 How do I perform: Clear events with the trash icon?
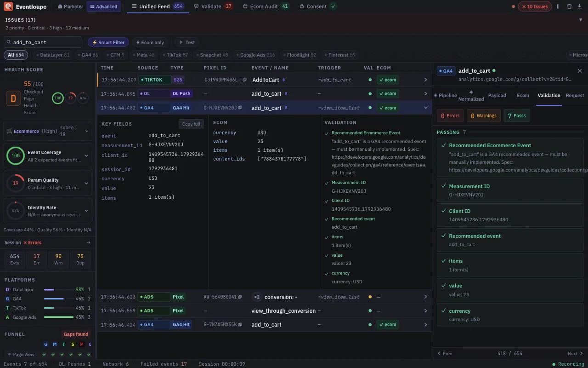[569, 6]
